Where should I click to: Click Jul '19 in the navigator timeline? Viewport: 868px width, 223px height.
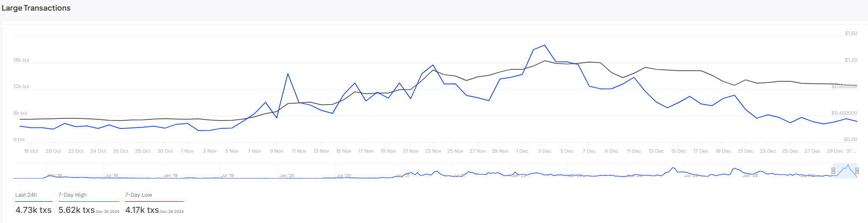coord(227,175)
